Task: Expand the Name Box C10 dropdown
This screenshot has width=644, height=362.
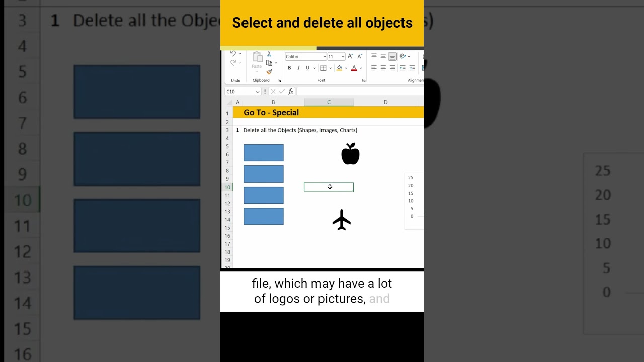Action: [257, 92]
